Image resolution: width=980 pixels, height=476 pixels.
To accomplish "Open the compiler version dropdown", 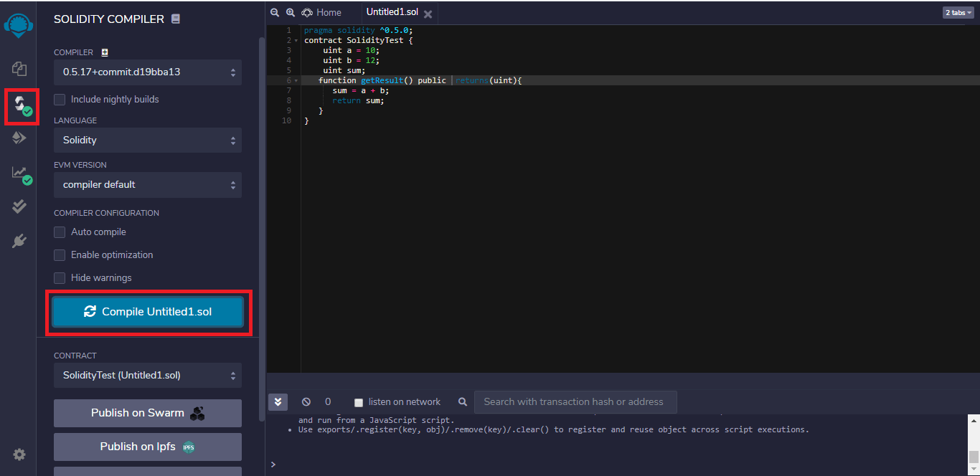I will (x=147, y=72).
